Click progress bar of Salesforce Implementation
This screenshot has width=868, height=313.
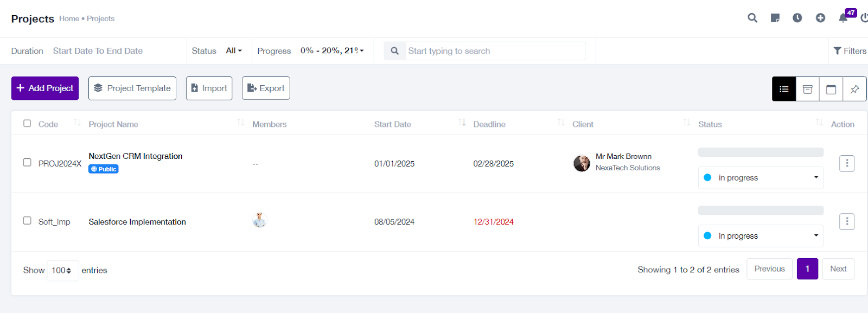(x=761, y=210)
